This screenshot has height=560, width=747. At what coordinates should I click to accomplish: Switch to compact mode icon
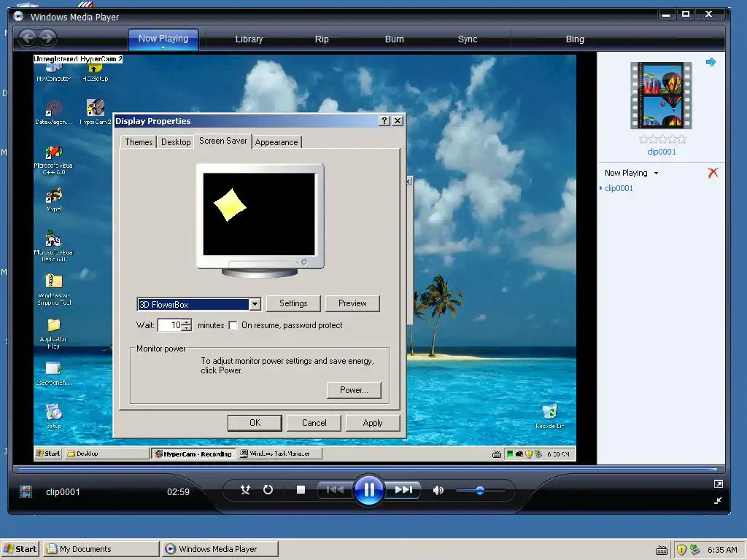719,500
